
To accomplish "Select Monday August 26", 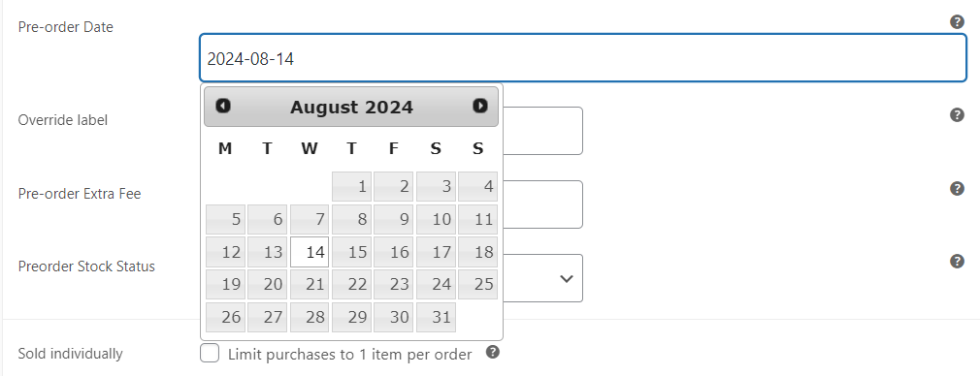I will [226, 317].
